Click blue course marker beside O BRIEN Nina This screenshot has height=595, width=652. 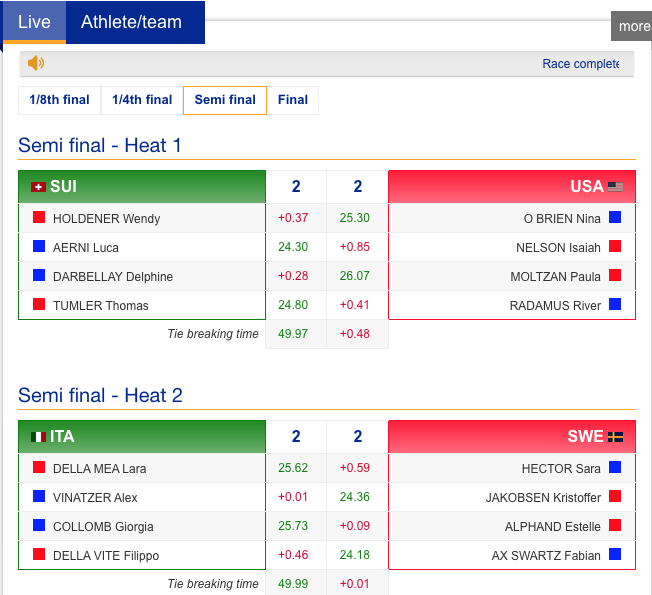(615, 217)
